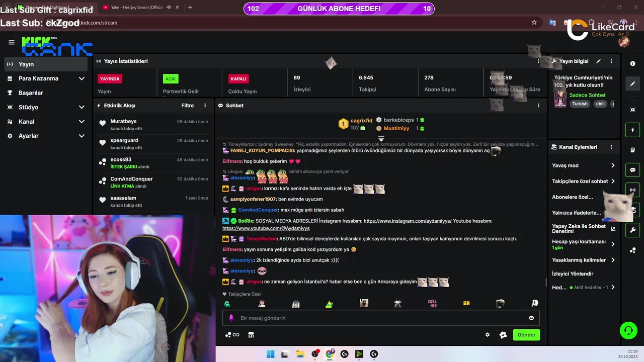The width and height of the screenshot is (644, 362).
Task: Click the Just Chatting category thumbnail
Action: (x=560, y=100)
